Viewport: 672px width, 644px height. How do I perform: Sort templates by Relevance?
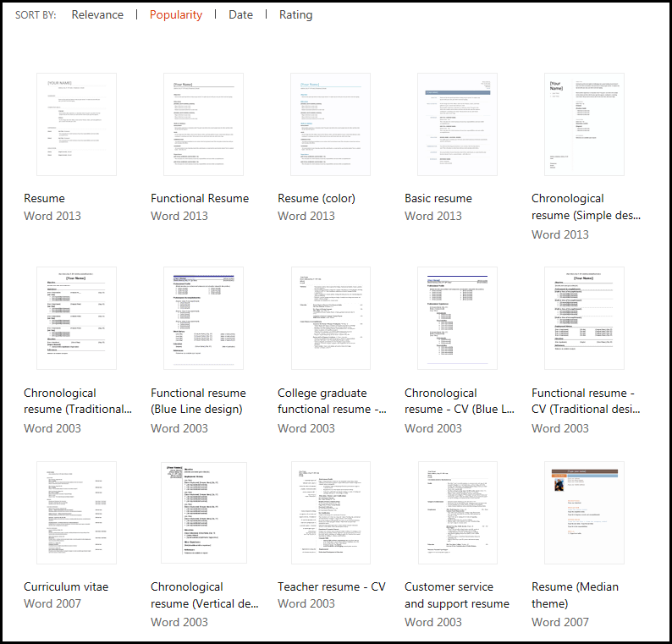point(97,14)
